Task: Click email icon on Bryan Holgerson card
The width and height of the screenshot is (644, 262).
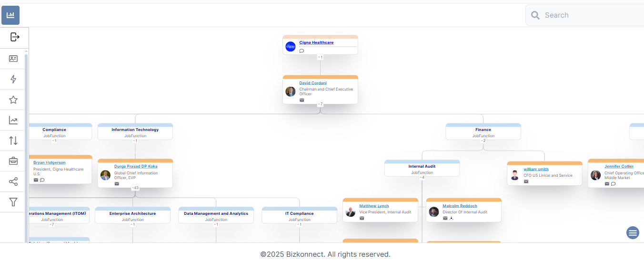Action: coord(36,180)
